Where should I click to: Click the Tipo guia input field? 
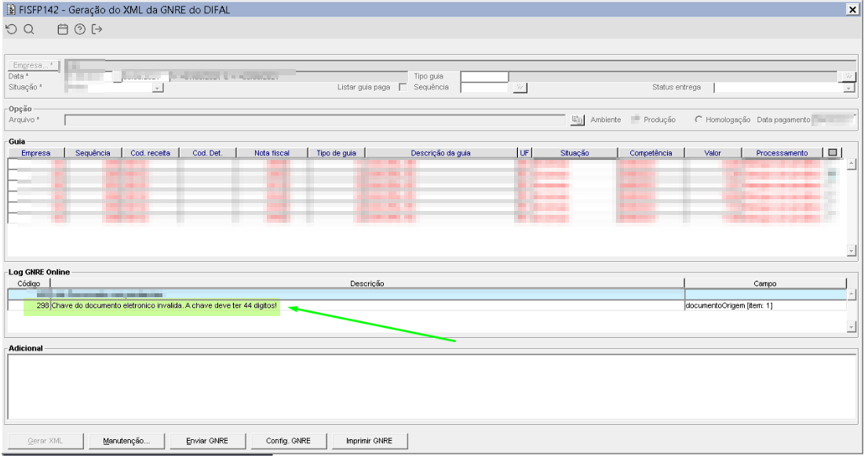click(x=484, y=76)
